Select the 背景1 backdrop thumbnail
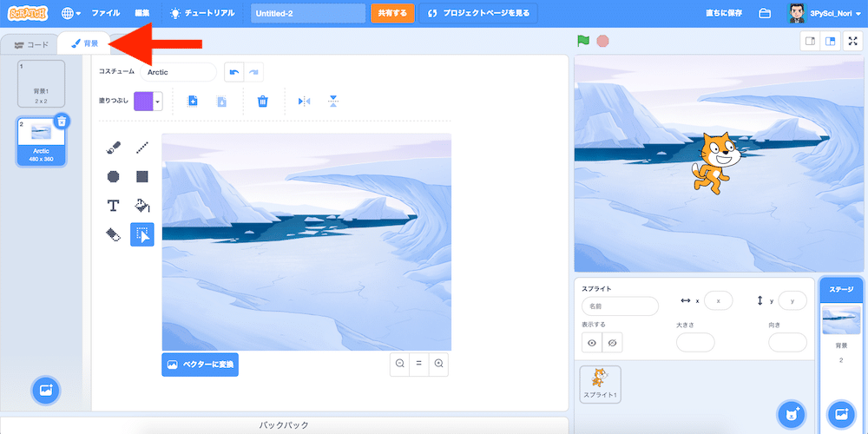 coord(41,83)
